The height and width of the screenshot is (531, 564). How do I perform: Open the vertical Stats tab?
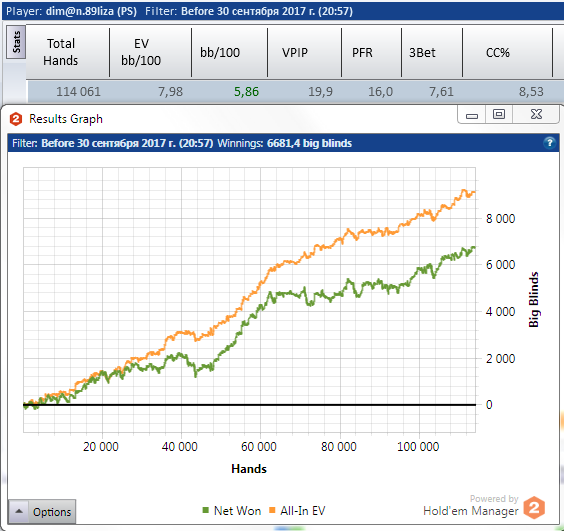16,42
